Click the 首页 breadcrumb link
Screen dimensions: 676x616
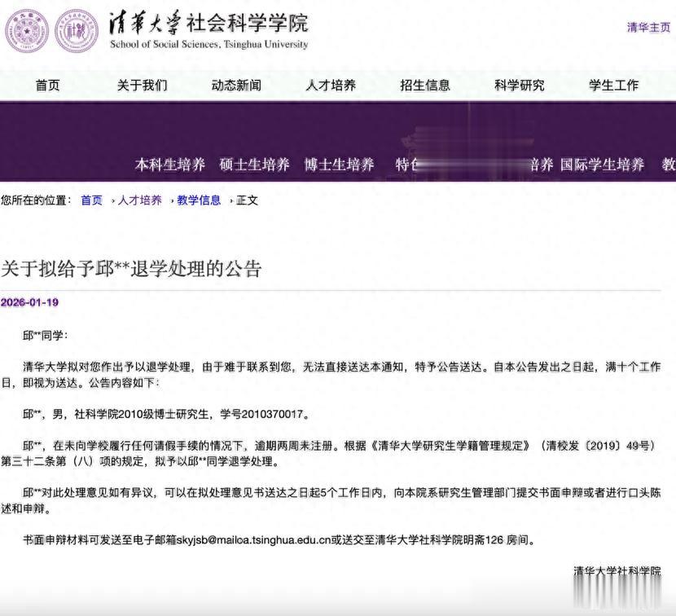91,200
